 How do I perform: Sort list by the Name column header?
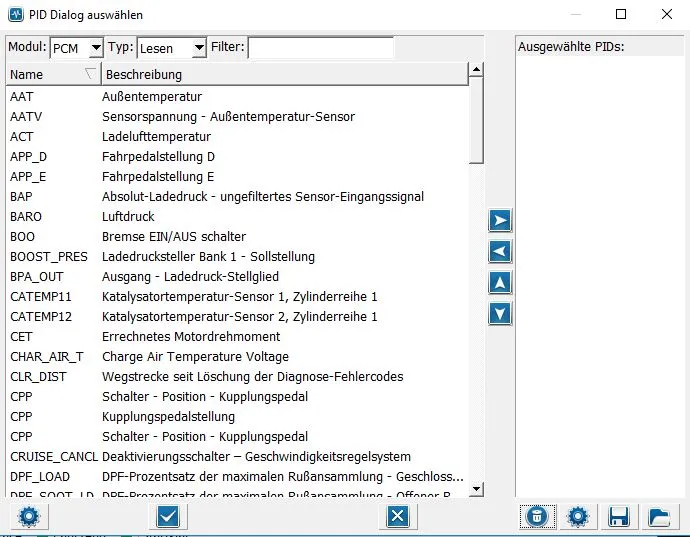click(50, 75)
